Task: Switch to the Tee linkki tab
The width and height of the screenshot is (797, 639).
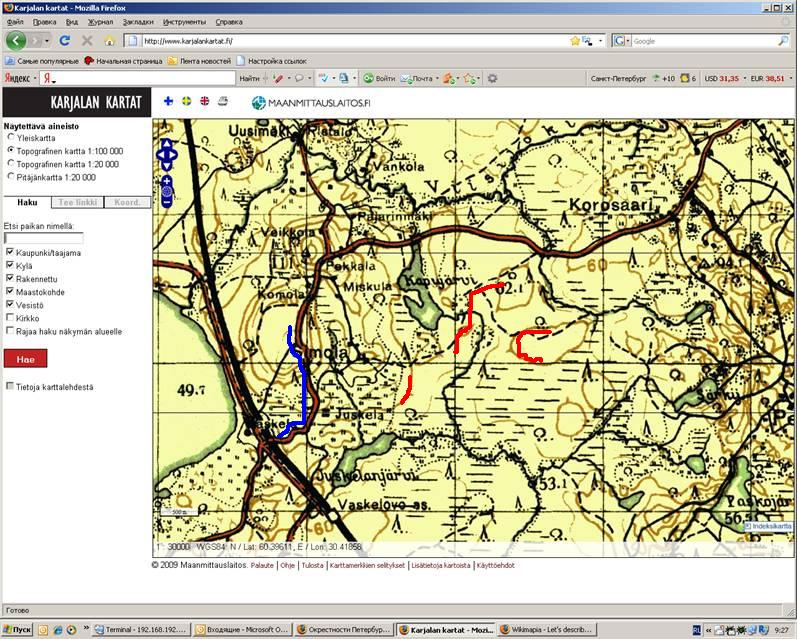Action: click(x=76, y=202)
